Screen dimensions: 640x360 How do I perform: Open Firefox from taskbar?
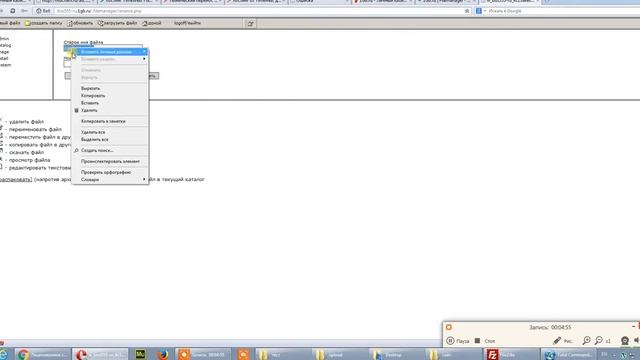(x=163, y=354)
